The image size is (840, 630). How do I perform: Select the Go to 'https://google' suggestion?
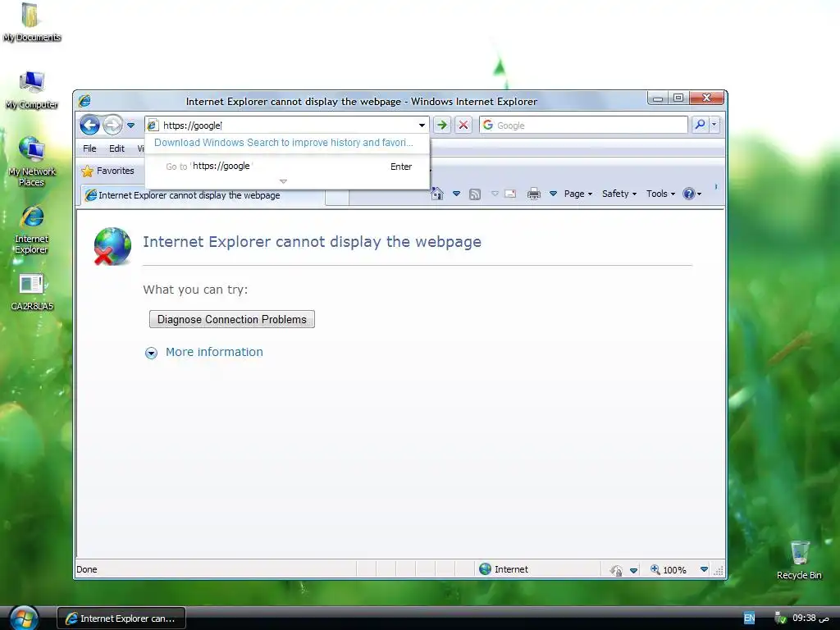288,167
